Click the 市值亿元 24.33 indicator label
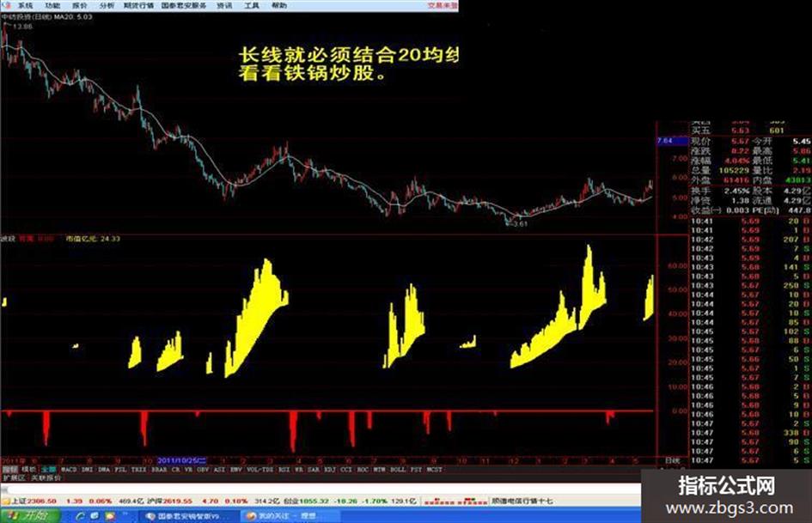 (93, 239)
